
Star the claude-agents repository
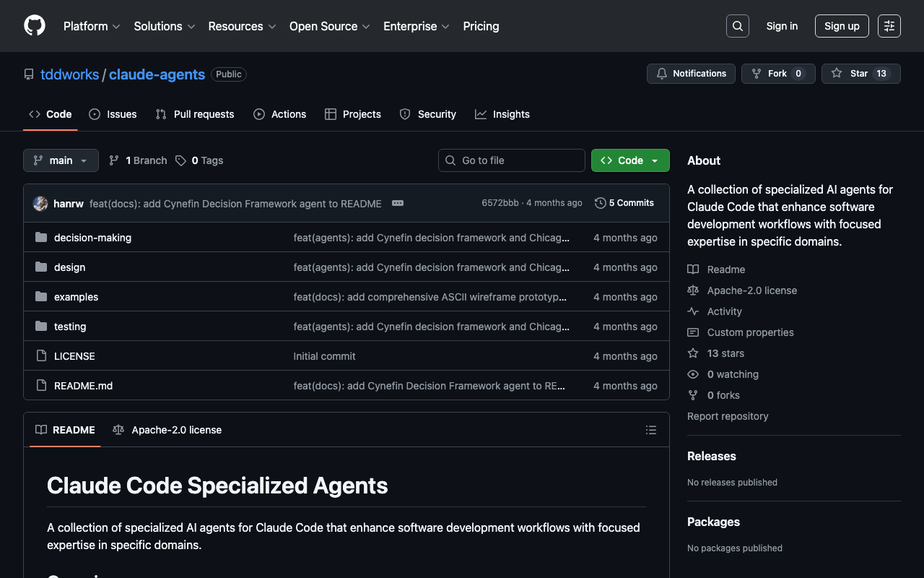[x=860, y=74]
